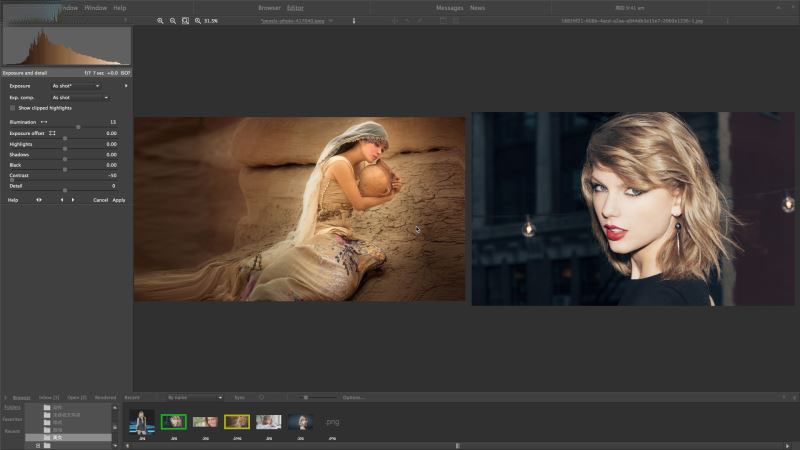Screen dimensions: 800x450
Task: Select the Rendered tab in bottom panel
Action: point(106,397)
